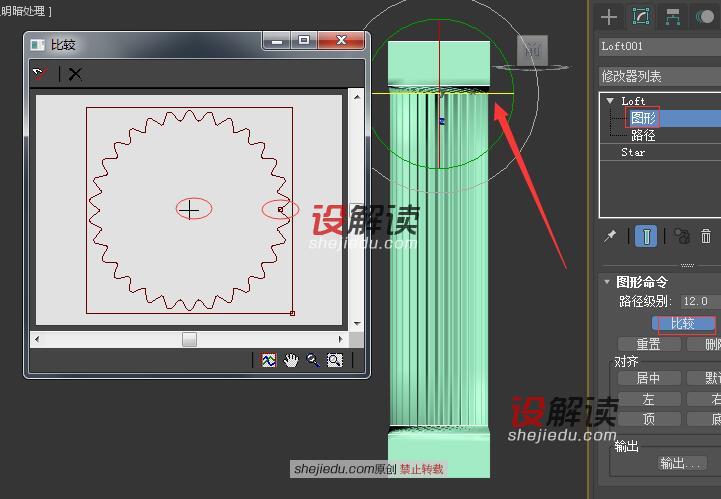Click the 居中 align button

pos(648,378)
